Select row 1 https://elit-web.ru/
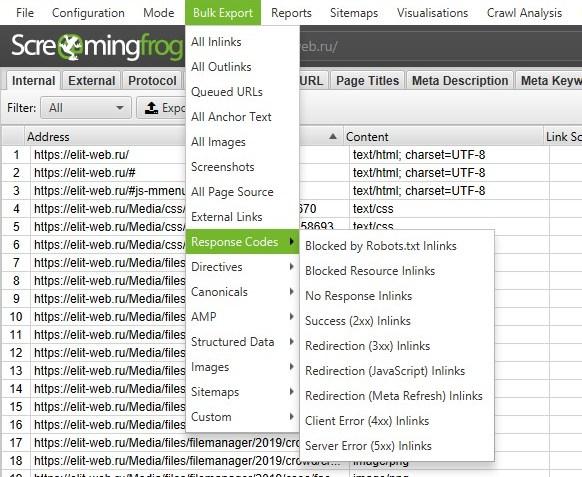The image size is (582, 477). tap(81, 155)
